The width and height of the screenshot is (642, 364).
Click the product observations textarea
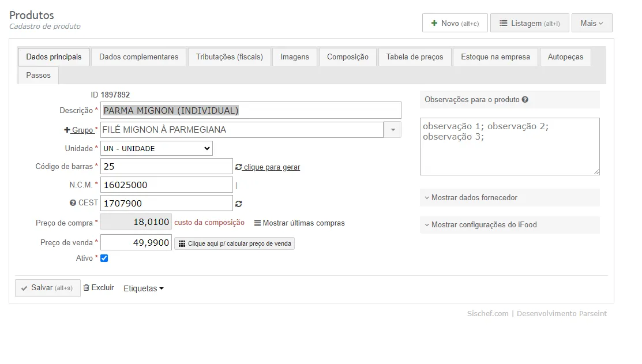(x=510, y=147)
